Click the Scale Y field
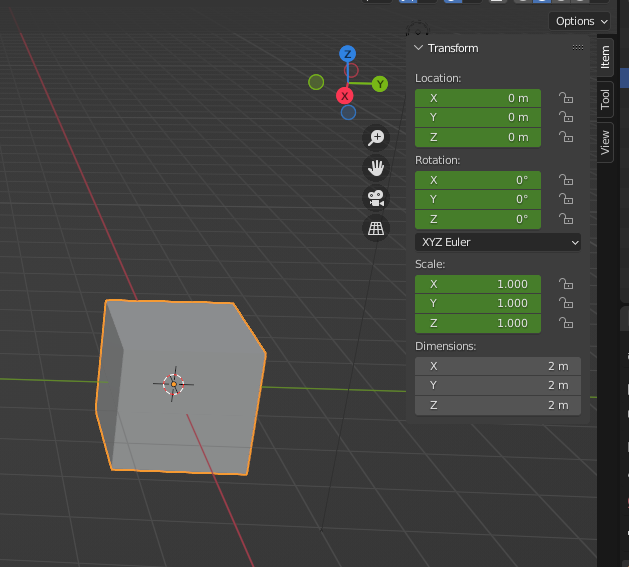629x567 pixels. (x=478, y=303)
